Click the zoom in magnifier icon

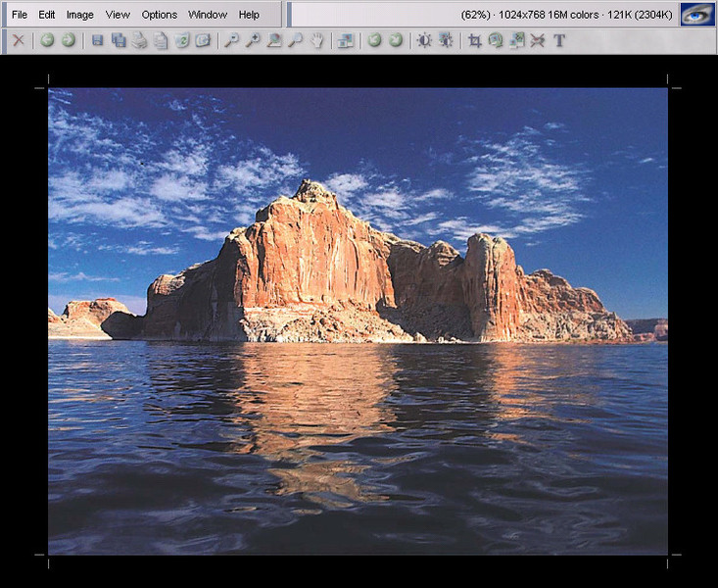click(x=253, y=40)
